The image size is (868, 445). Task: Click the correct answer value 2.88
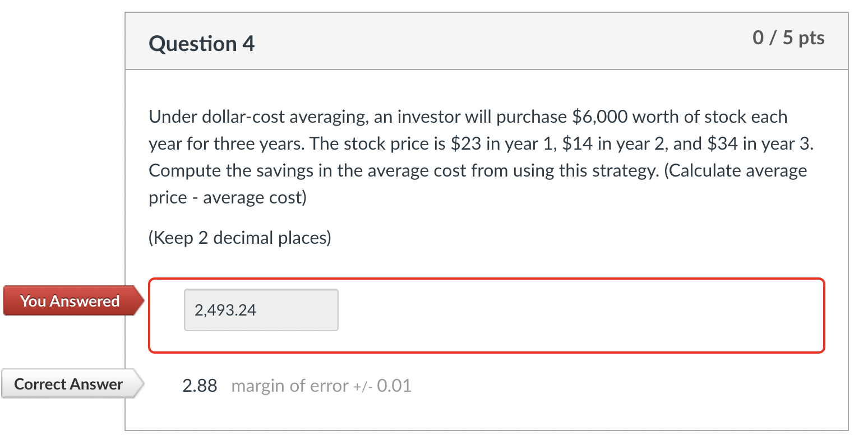(x=200, y=386)
